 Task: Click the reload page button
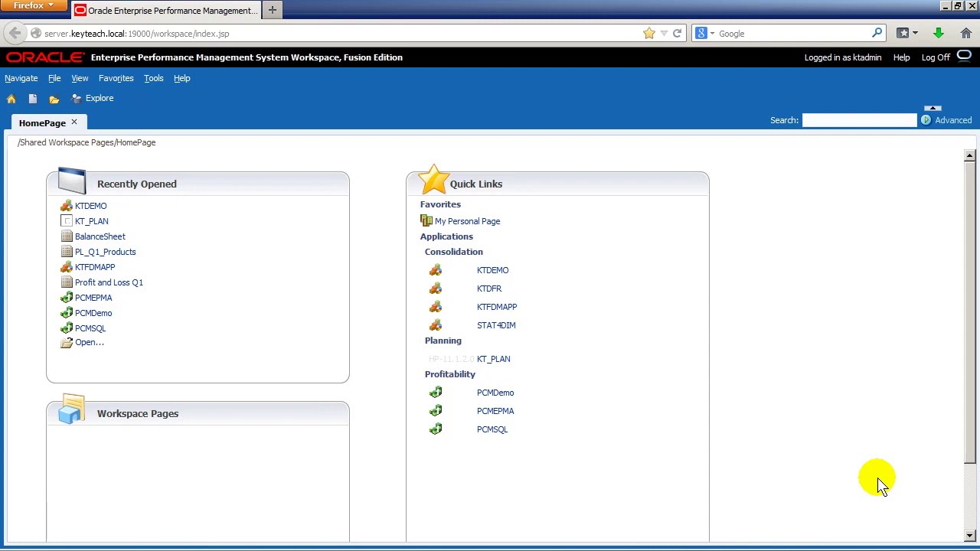tap(677, 34)
